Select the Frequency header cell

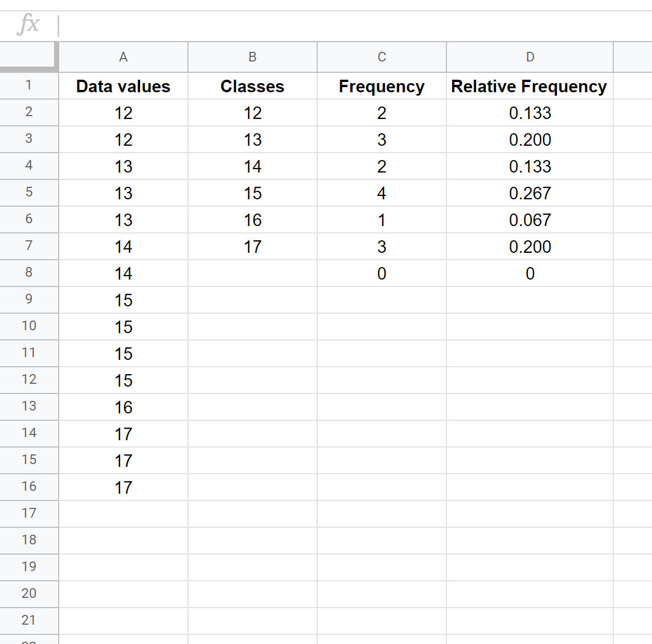pos(381,86)
